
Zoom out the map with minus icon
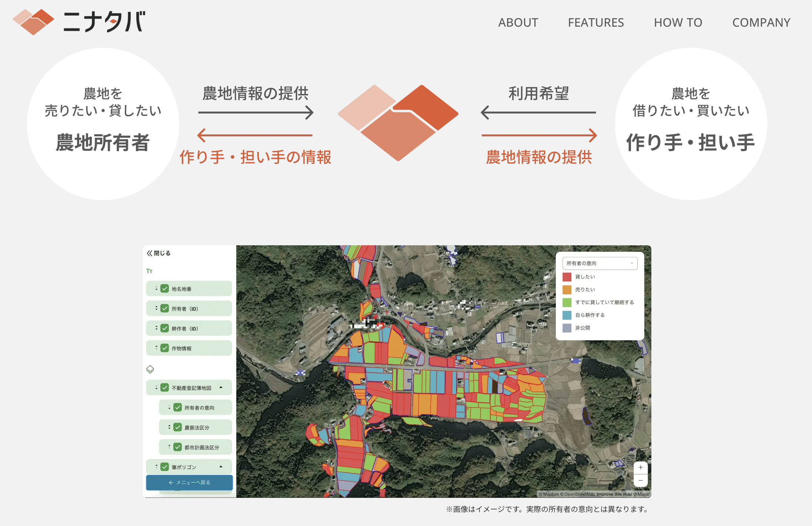point(641,480)
